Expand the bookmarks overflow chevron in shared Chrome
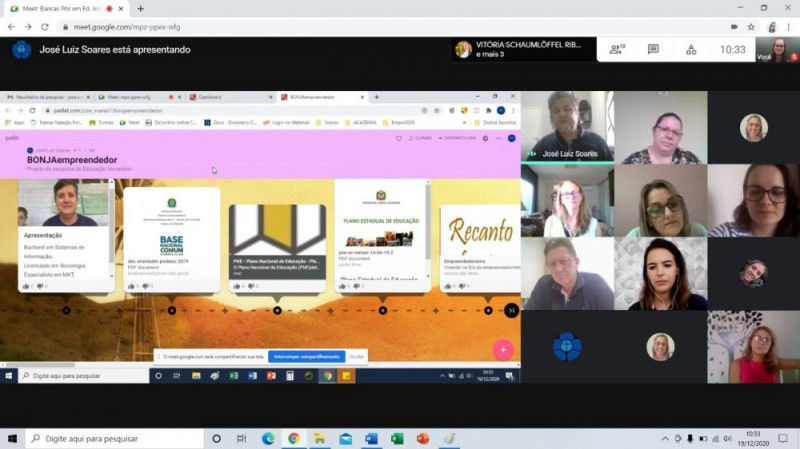This screenshot has width=800, height=449. point(464,122)
